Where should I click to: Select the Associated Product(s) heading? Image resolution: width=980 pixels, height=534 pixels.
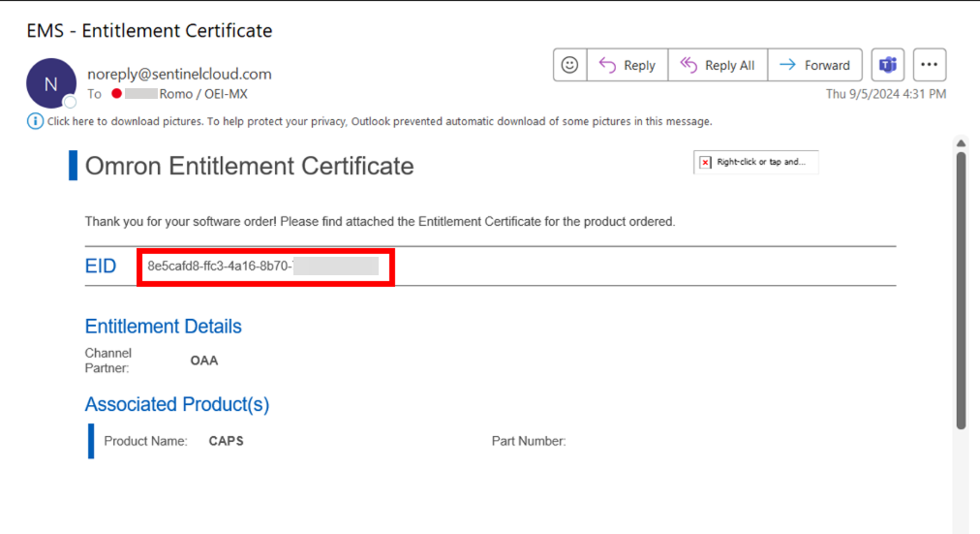177,404
